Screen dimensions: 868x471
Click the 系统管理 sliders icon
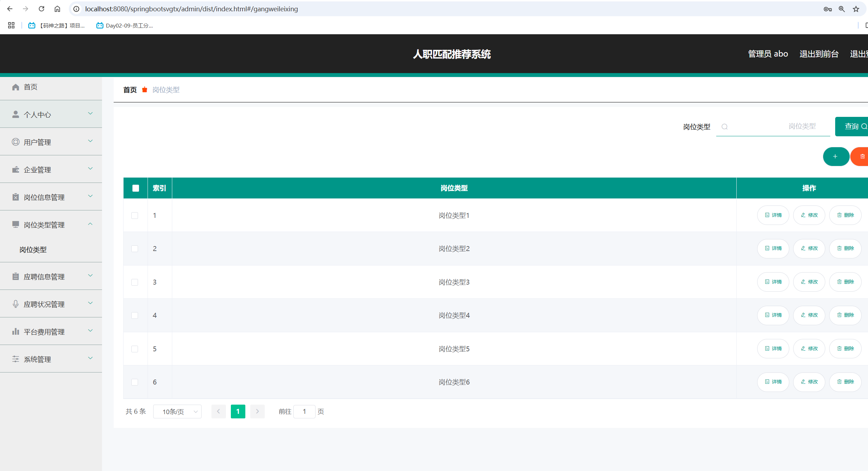pos(16,359)
